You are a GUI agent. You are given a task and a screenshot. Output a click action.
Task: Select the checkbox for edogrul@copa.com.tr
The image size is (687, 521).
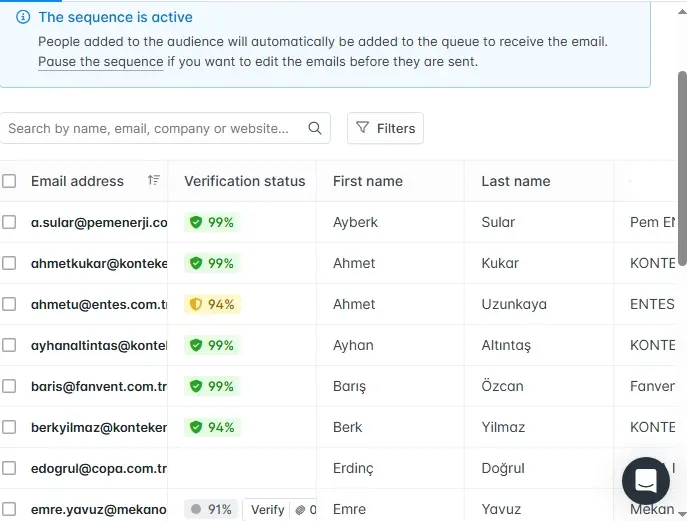(9, 468)
